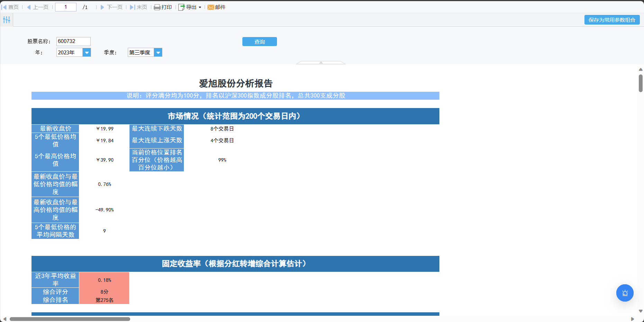Viewport: 644px width, 322px height.
Task: Click the 第三季度 quarter combo field
Action: (x=141, y=52)
